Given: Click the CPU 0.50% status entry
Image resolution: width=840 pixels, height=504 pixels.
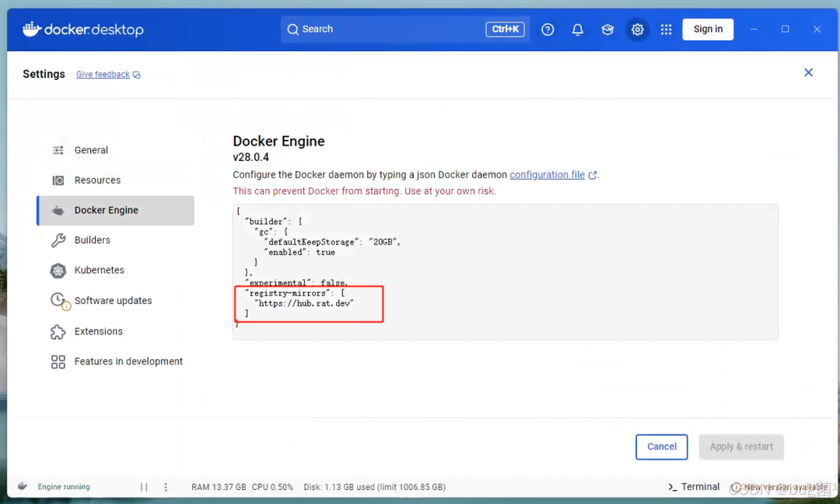Looking at the screenshot, I should pyautogui.click(x=272, y=487).
